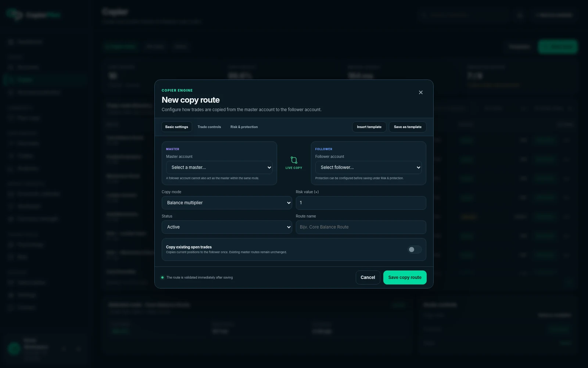Enable Copy existing open trades toggle
The image size is (588, 368).
pos(415,250)
